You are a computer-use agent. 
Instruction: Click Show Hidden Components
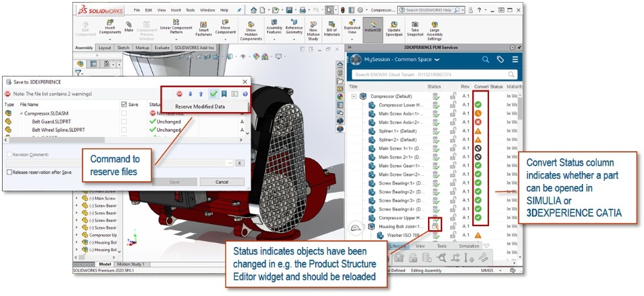coord(251,30)
